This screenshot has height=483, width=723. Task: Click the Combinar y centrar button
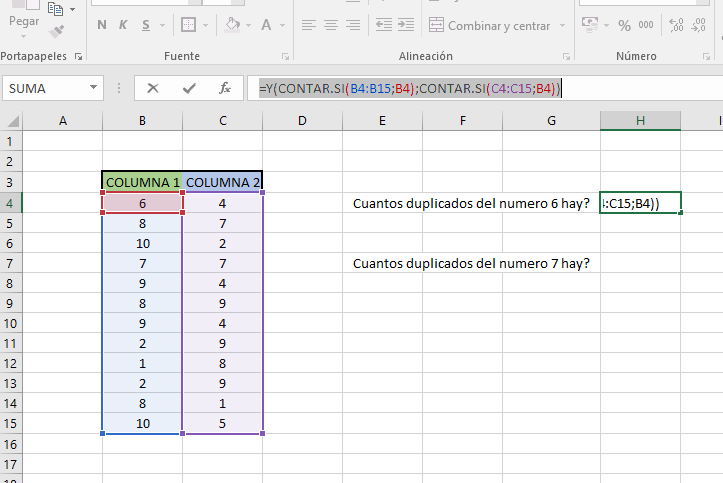pos(490,26)
